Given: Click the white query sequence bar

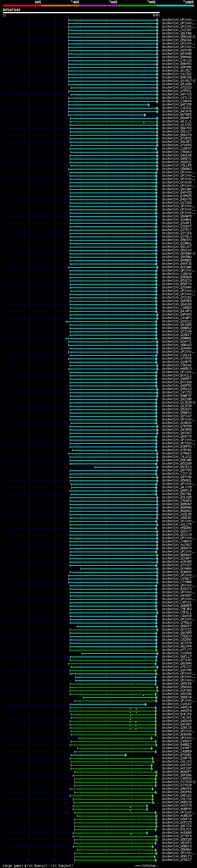Looking at the screenshot, I should click(81, 13).
